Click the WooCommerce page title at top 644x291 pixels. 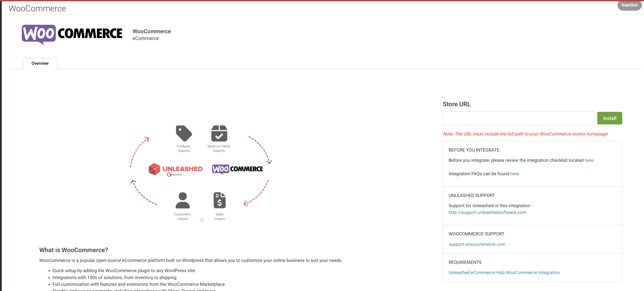click(x=37, y=8)
